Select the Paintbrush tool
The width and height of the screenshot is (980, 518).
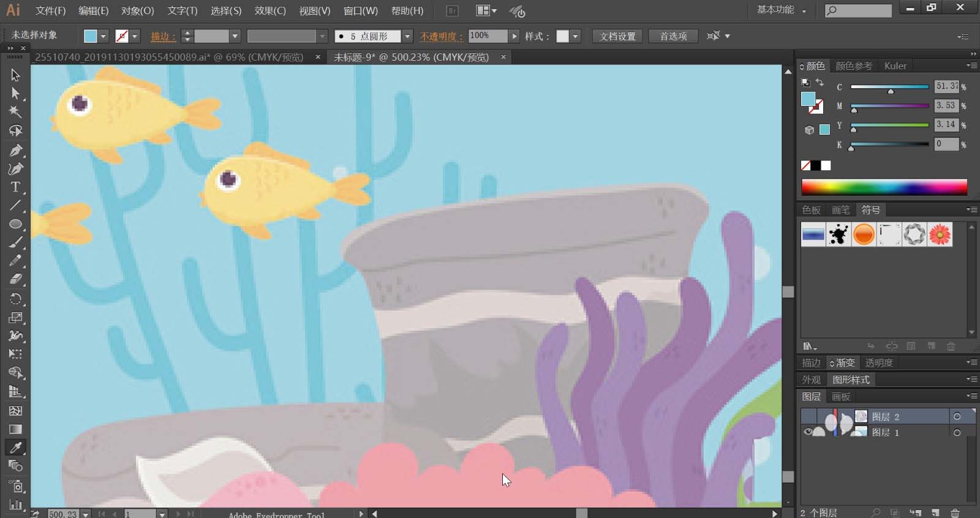pos(15,242)
